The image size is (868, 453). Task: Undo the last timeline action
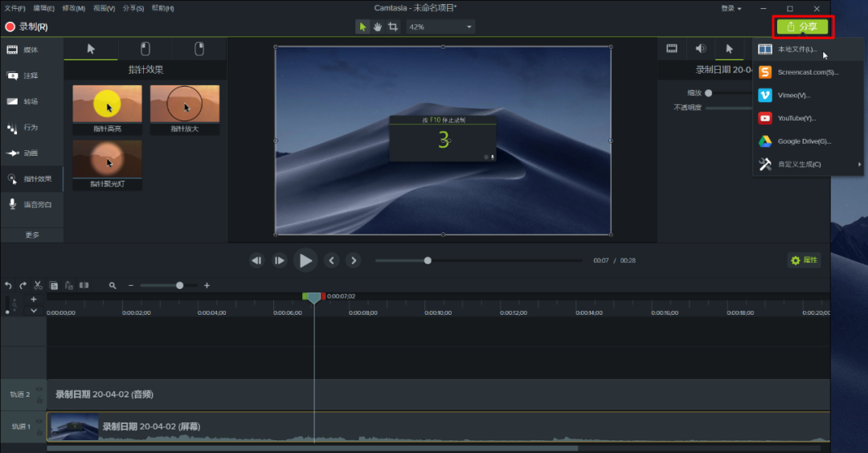[x=8, y=285]
